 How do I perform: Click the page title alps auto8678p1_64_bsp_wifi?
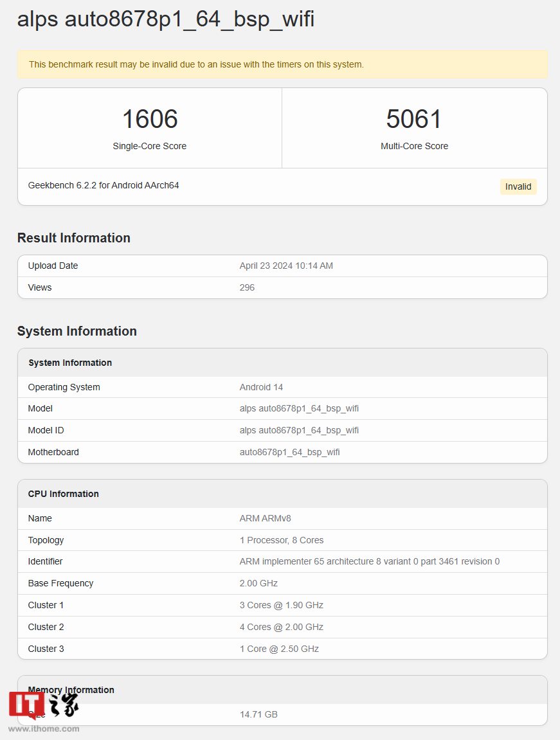[166, 19]
